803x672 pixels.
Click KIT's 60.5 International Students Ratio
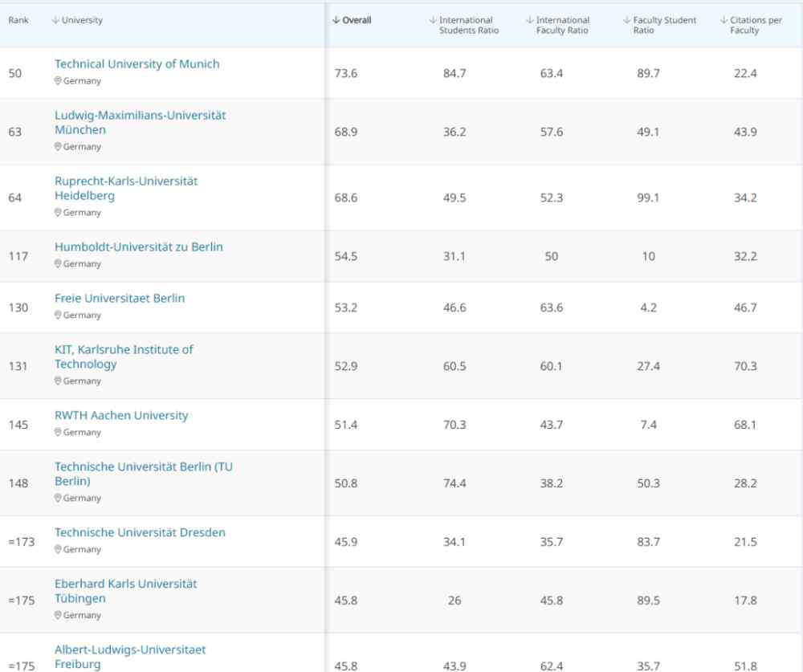[454, 366]
